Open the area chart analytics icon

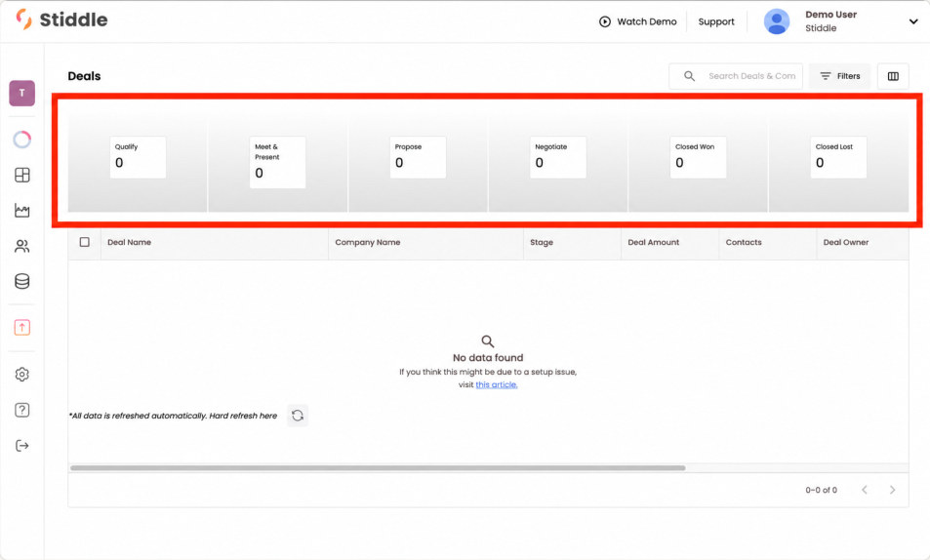coord(21,211)
